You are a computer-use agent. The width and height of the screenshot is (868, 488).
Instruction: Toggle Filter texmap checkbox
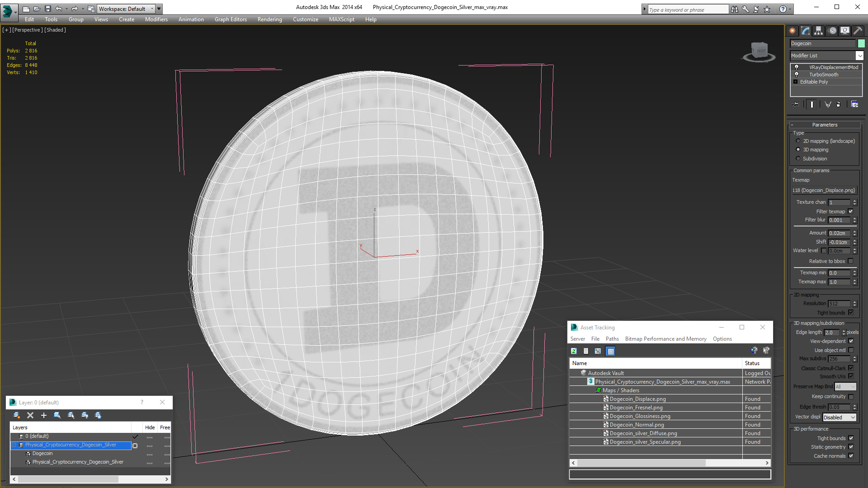click(x=851, y=211)
